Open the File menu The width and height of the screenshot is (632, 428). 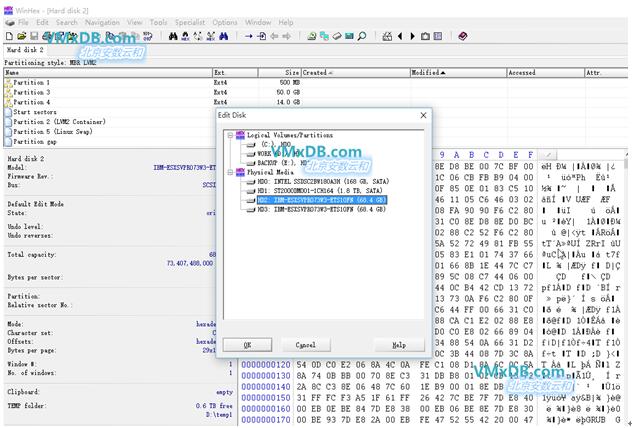pyautogui.click(x=23, y=23)
